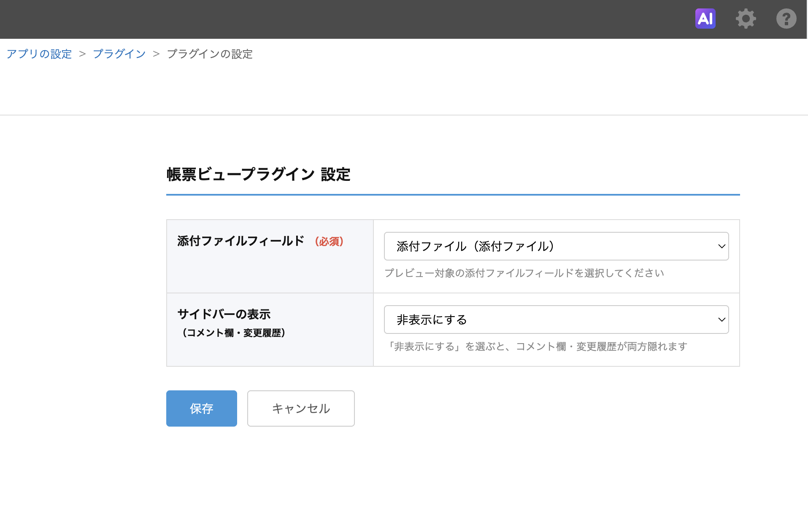Go to アプリの設定 breadcrumb link
This screenshot has width=808, height=532.
tap(39, 54)
